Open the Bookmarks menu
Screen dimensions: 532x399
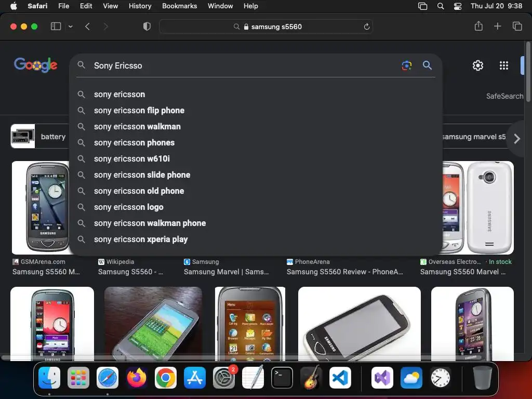(x=179, y=6)
